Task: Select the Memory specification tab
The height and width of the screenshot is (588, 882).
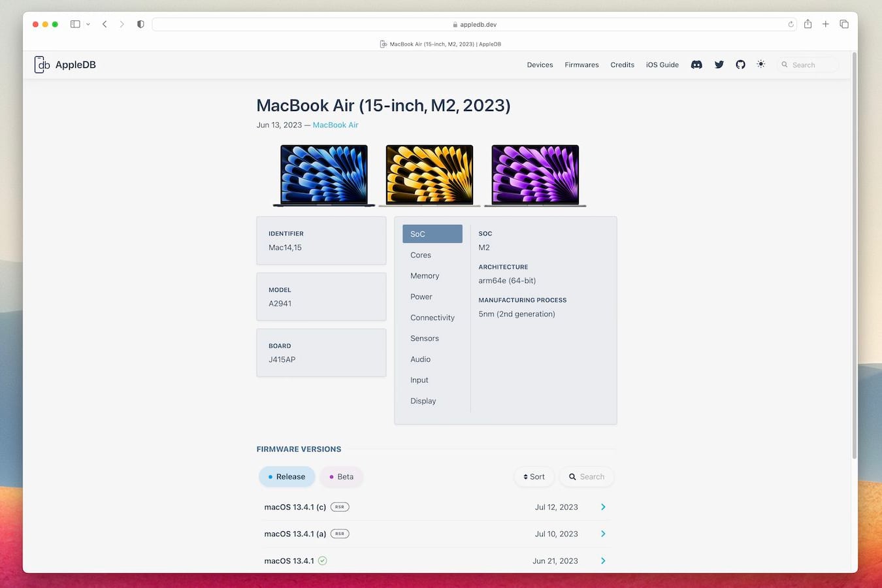Action: 433,276
